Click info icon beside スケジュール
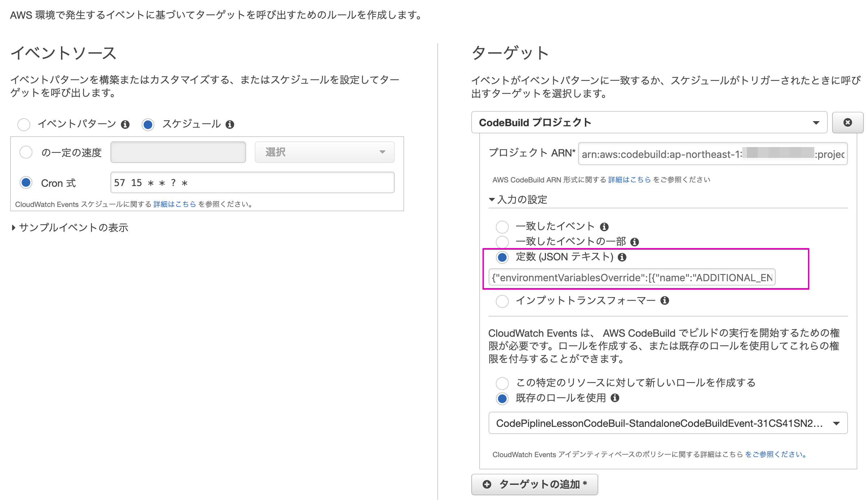Viewport: 866px width, 504px height. pyautogui.click(x=230, y=124)
